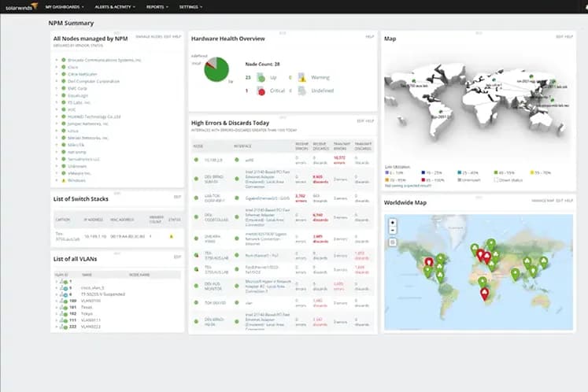Click the Edit link in Switch Stacks panel
Image resolution: width=588 pixels, height=392 pixels.
point(177,197)
